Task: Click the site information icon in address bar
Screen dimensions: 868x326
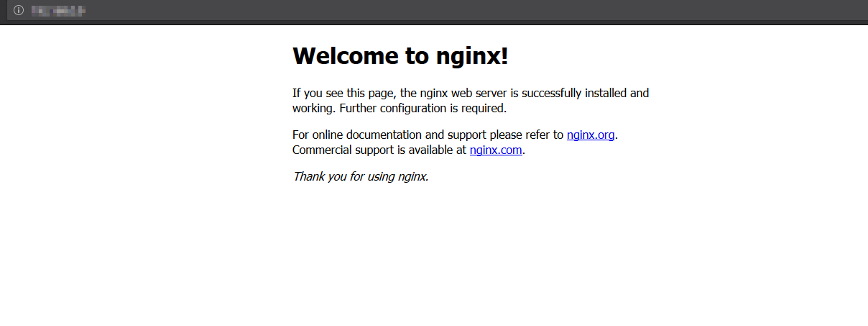Action: coord(19,10)
